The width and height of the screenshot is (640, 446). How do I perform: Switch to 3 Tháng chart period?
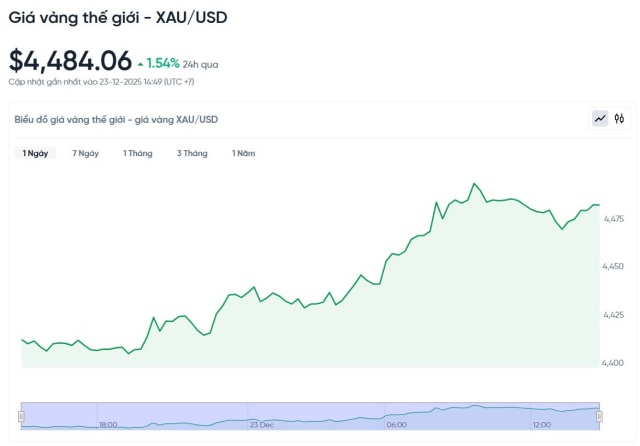pos(192,153)
